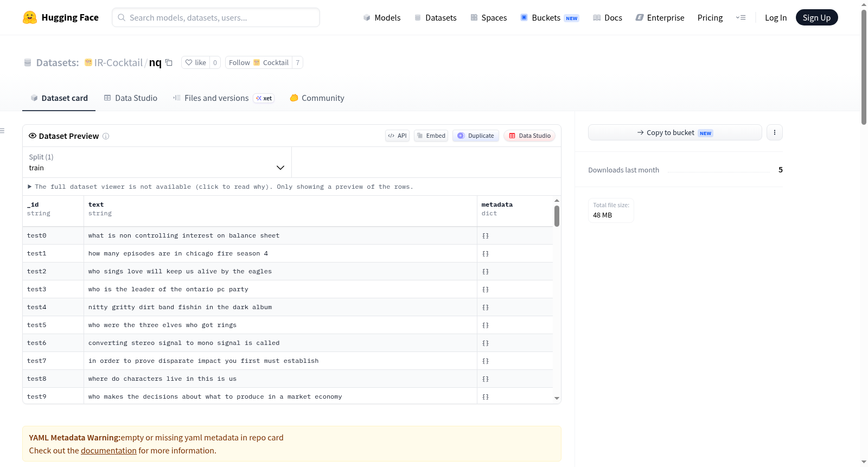Click Copy to bucket button
Image resolution: width=868 pixels, height=467 pixels.
pyautogui.click(x=675, y=132)
